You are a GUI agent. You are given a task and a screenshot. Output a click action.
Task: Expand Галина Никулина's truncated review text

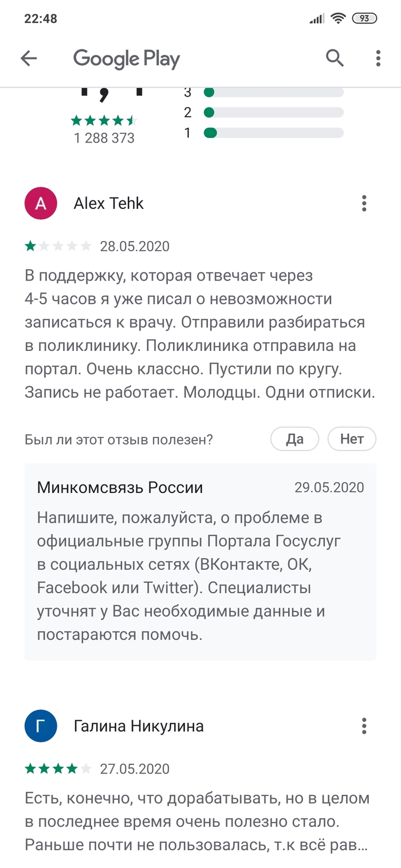[x=197, y=822]
